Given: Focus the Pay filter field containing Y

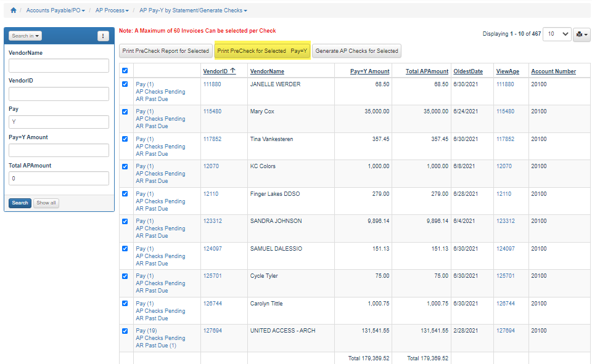Looking at the screenshot, I should (59, 122).
